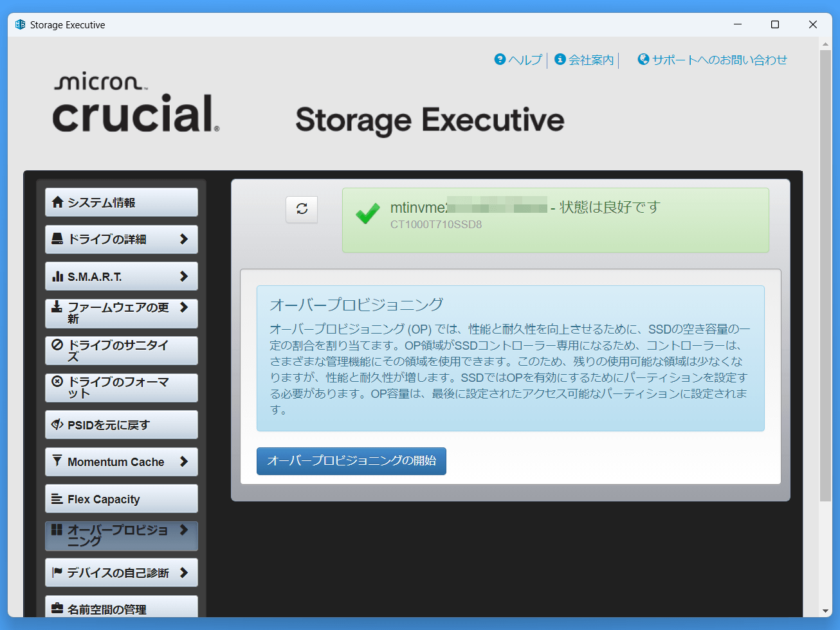Minimize the Storage Executive window
840x630 pixels.
pyautogui.click(x=738, y=24)
